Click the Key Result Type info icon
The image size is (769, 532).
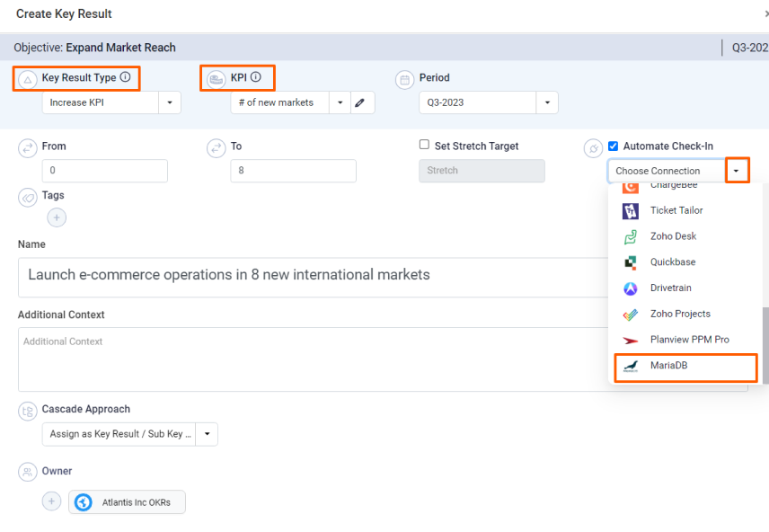point(126,77)
